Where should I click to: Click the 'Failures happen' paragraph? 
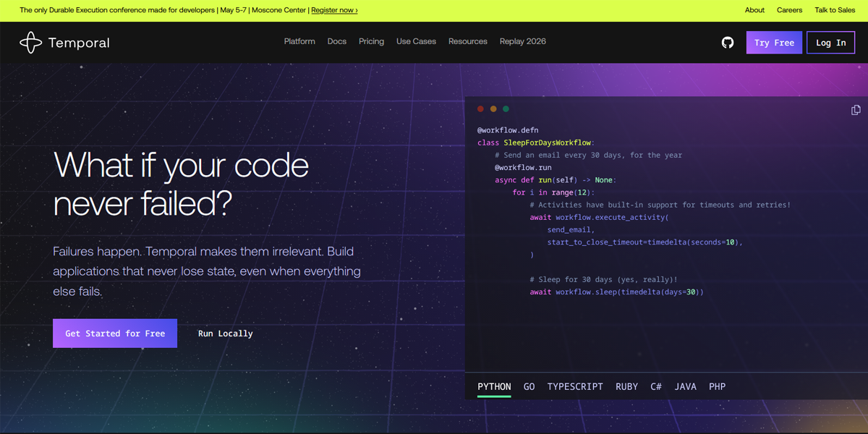tap(207, 271)
